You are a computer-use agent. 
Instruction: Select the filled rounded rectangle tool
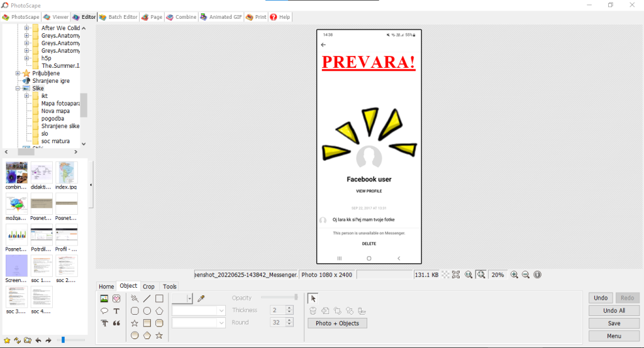(159, 323)
